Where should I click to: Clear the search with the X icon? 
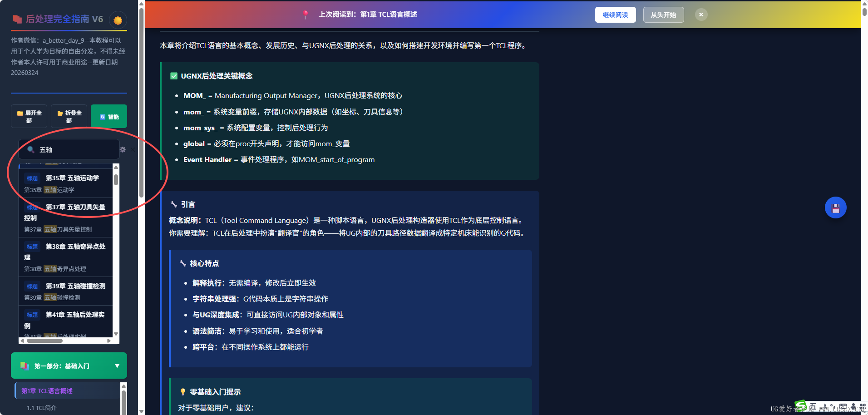133,149
